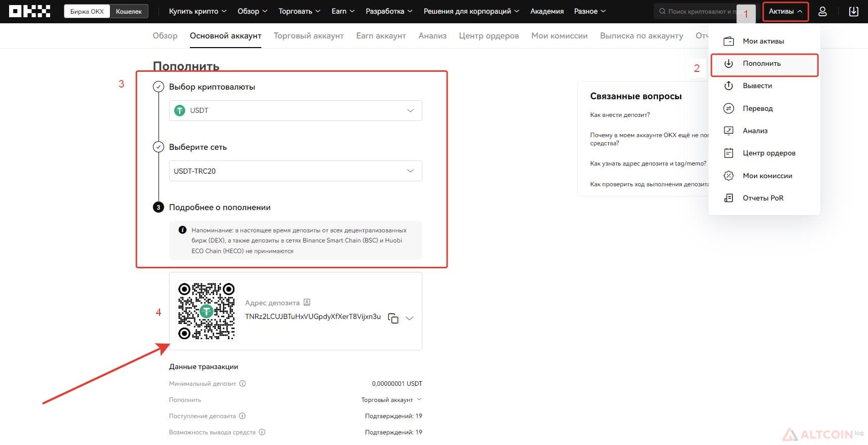Image resolution: width=868 pixels, height=445 pixels.
Task: Click the OKX logo
Action: click(x=30, y=11)
